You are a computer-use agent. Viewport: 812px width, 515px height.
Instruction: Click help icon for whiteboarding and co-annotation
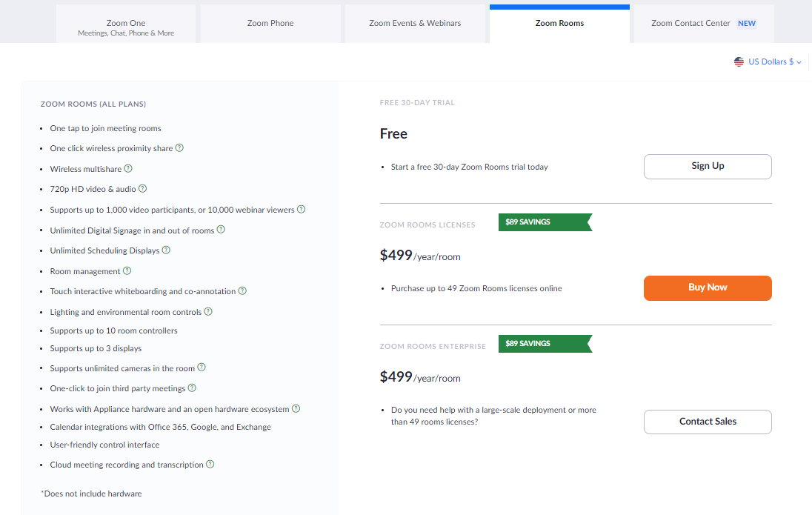[x=242, y=291]
